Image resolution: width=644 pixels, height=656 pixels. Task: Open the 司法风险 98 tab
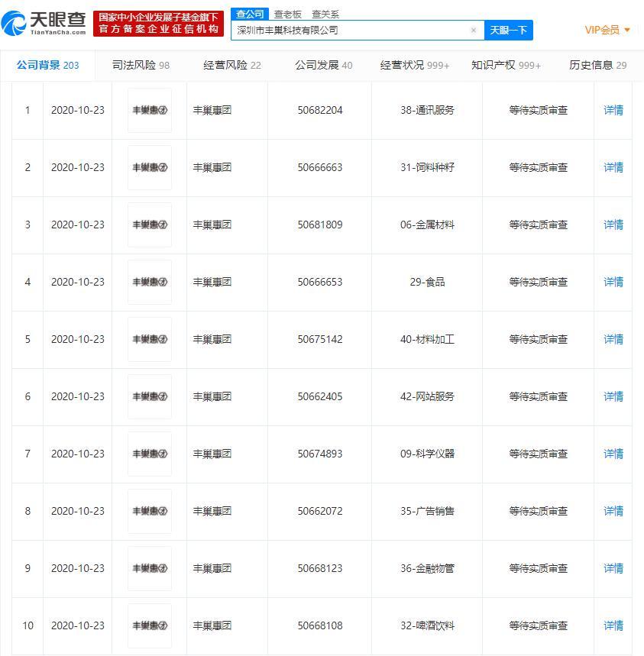coord(141,65)
